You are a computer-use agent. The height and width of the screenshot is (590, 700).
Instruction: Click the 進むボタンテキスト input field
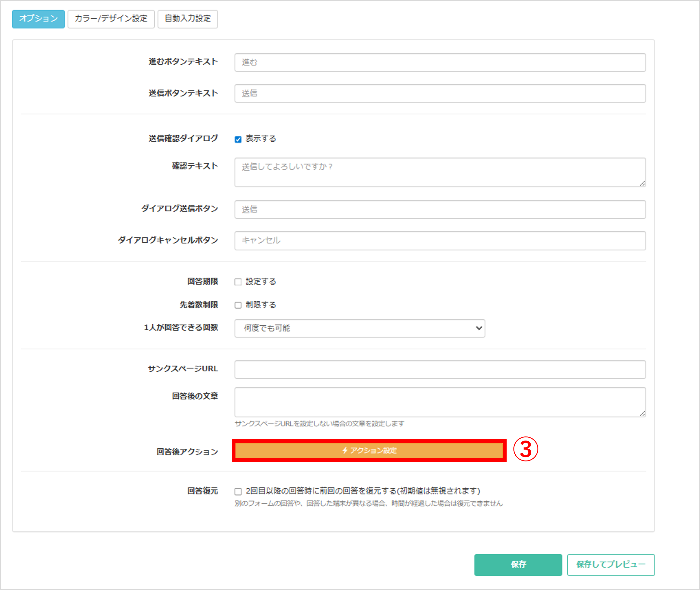440,62
